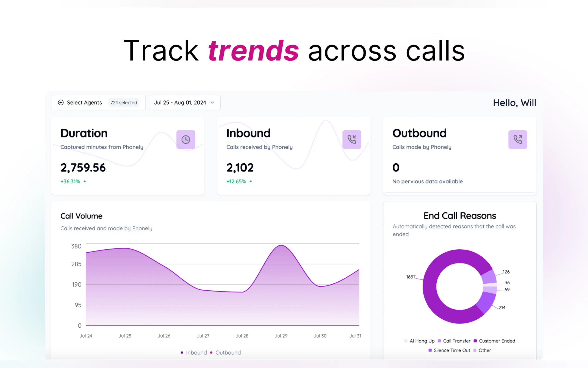Screen dimensions: 588x368
Task: Click the green up arrow beside +36.31%
Action: (84, 181)
